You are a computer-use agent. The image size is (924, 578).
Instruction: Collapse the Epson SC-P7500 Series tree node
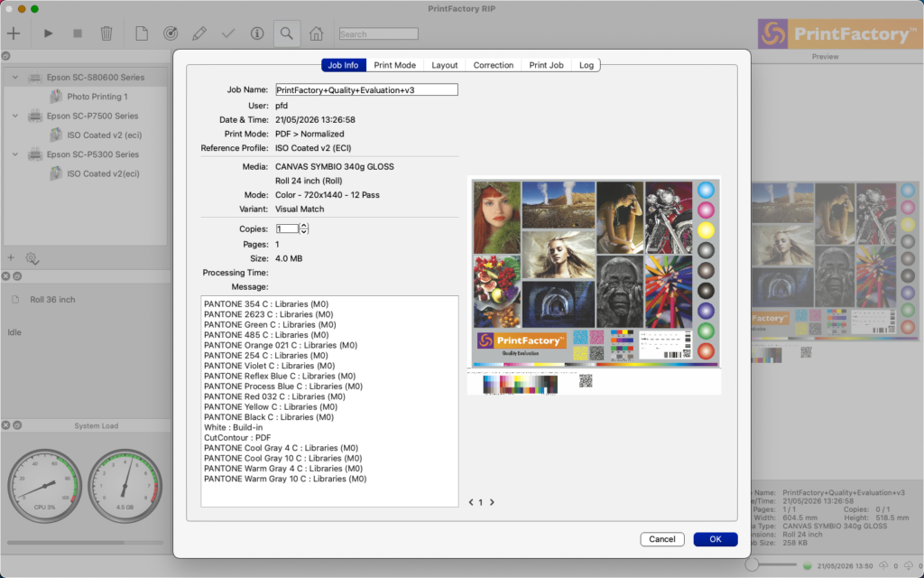coord(15,116)
